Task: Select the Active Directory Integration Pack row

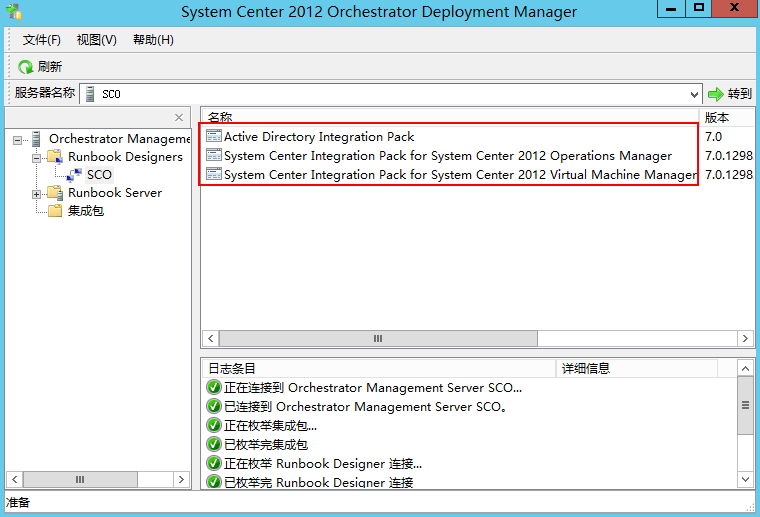Action: pyautogui.click(x=319, y=137)
